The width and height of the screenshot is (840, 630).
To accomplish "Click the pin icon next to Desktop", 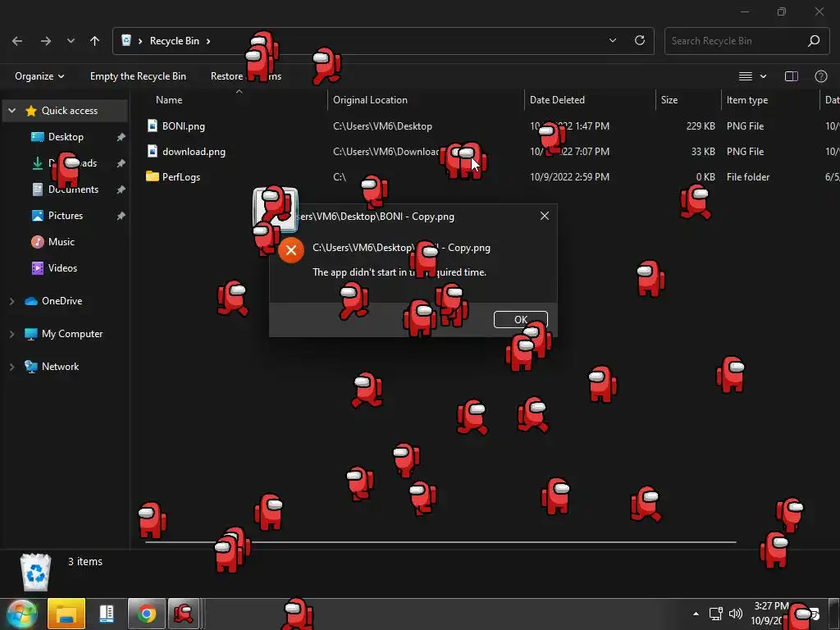I will click(121, 137).
